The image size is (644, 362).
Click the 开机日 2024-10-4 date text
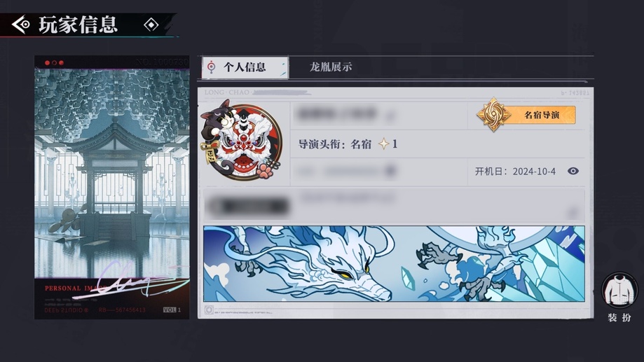pyautogui.click(x=515, y=171)
